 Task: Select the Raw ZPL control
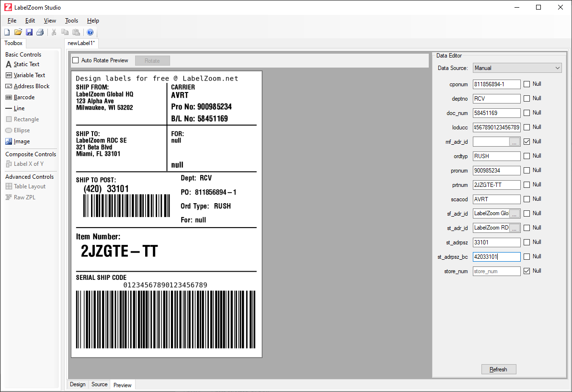(x=21, y=197)
